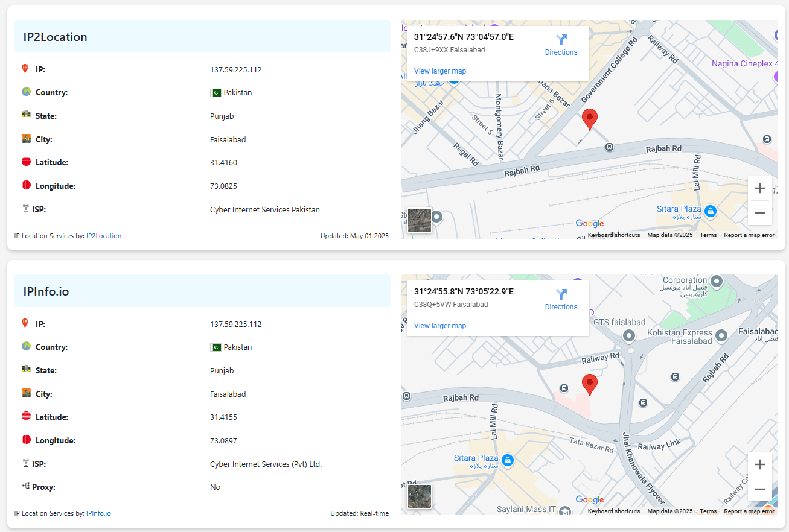Click the Google logo on the bottom map
The height and width of the screenshot is (532, 789).
590,500
